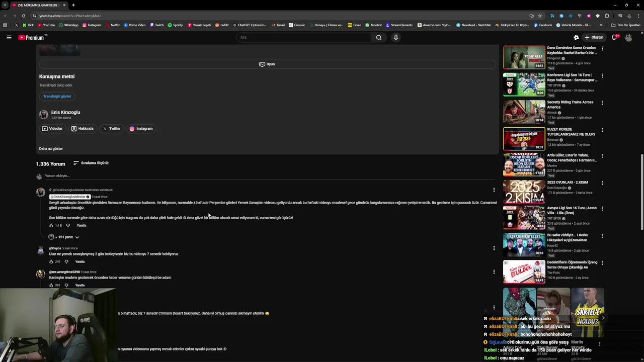The image size is (644, 362).
Task: Click Transkripti göster button
Action: tap(57, 96)
